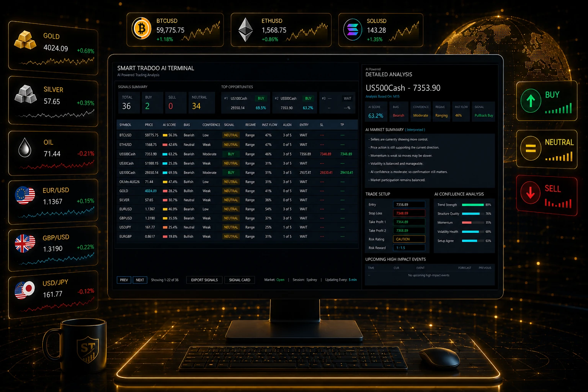Select the USDJPY table row symbol
Screen dimensions: 588x392
125,227
